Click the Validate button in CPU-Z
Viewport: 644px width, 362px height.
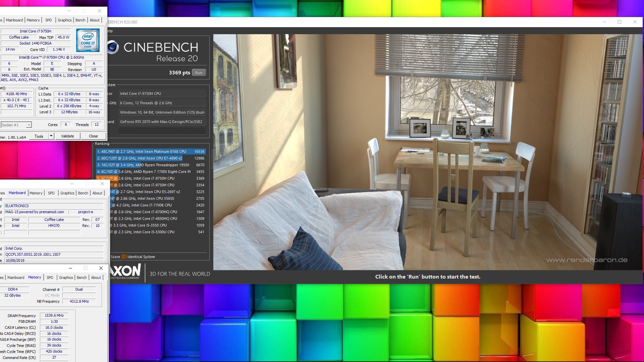click(x=67, y=136)
